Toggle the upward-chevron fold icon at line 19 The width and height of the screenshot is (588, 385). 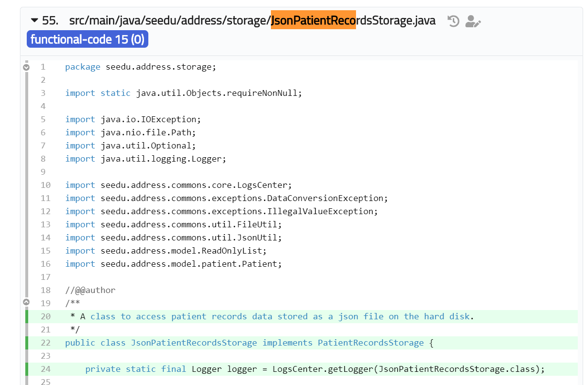(x=27, y=302)
